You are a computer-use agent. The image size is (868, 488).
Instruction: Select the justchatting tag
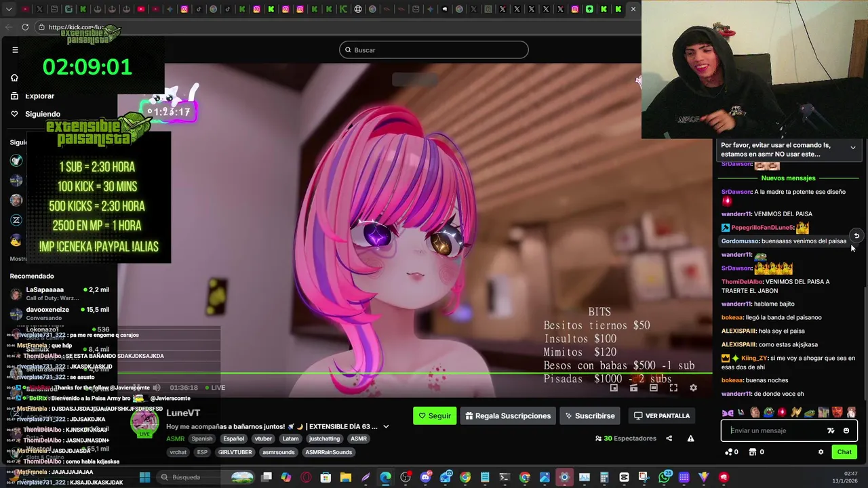click(324, 439)
